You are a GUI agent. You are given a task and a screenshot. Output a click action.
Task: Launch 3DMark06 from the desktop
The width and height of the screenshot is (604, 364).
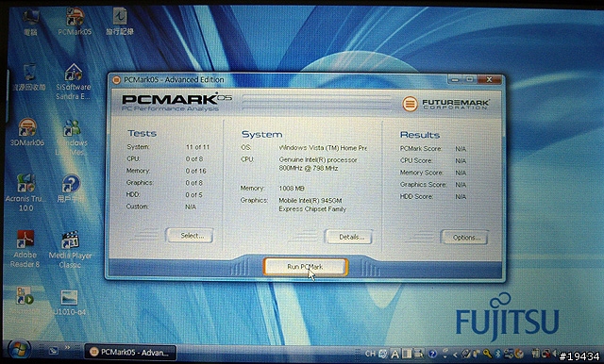pos(27,132)
